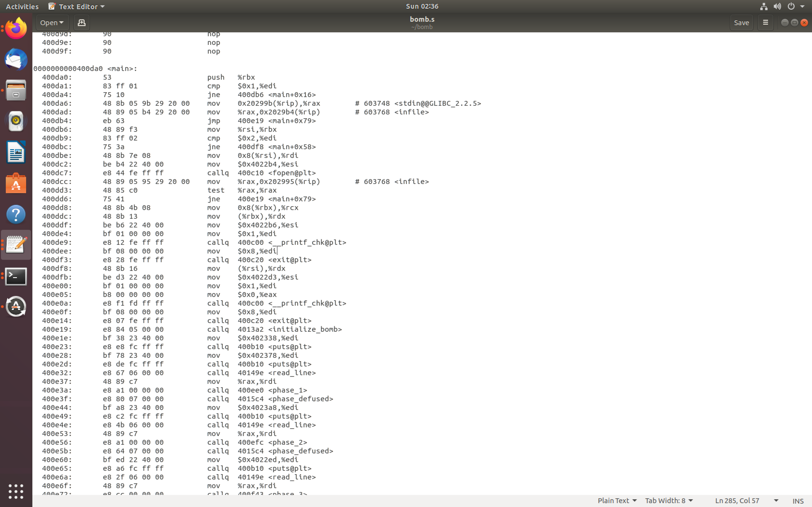
Task: Launch Firefox from the dock
Action: [x=16, y=28]
